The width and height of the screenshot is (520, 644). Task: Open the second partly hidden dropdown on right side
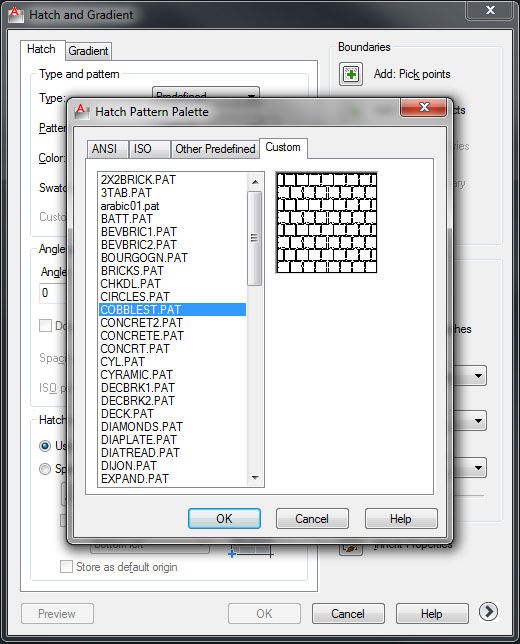(469, 420)
